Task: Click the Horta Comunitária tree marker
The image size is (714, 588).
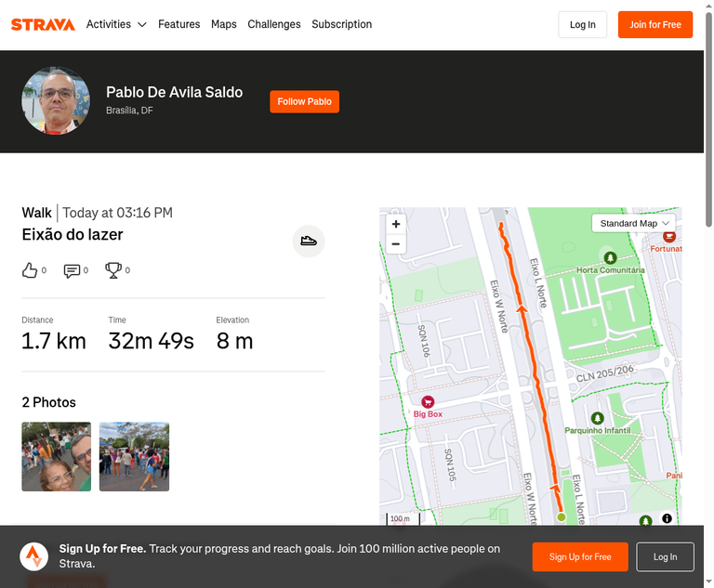Action: (610, 258)
